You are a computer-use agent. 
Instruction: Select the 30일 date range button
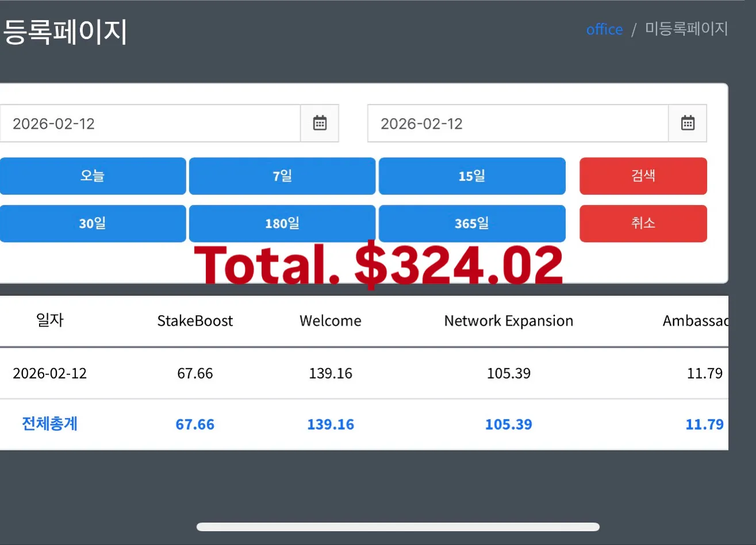(x=93, y=224)
